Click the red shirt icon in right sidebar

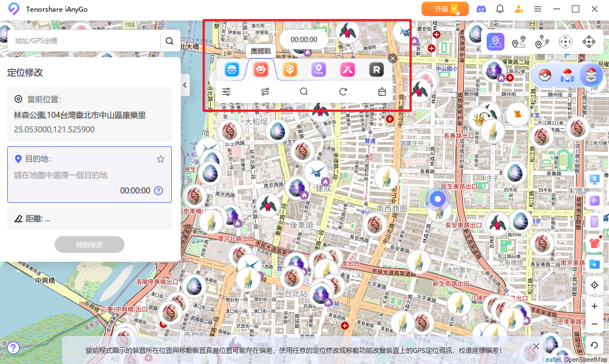click(x=594, y=243)
